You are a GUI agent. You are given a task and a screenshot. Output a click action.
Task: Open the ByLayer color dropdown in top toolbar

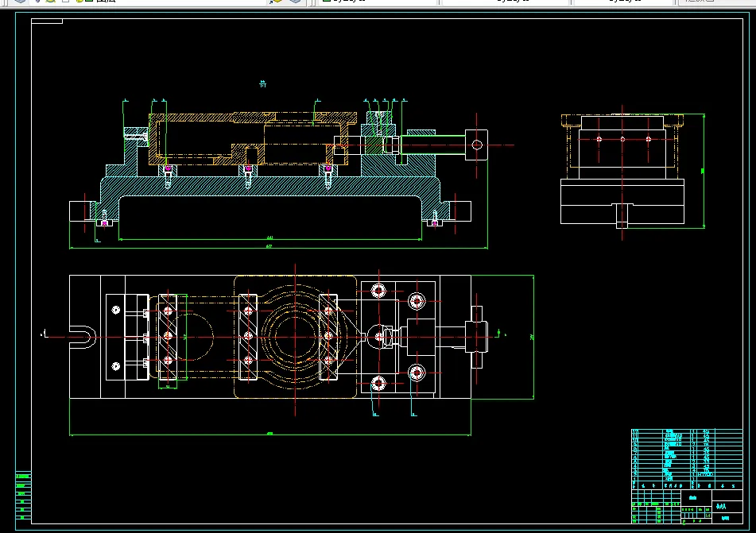(374, 2)
